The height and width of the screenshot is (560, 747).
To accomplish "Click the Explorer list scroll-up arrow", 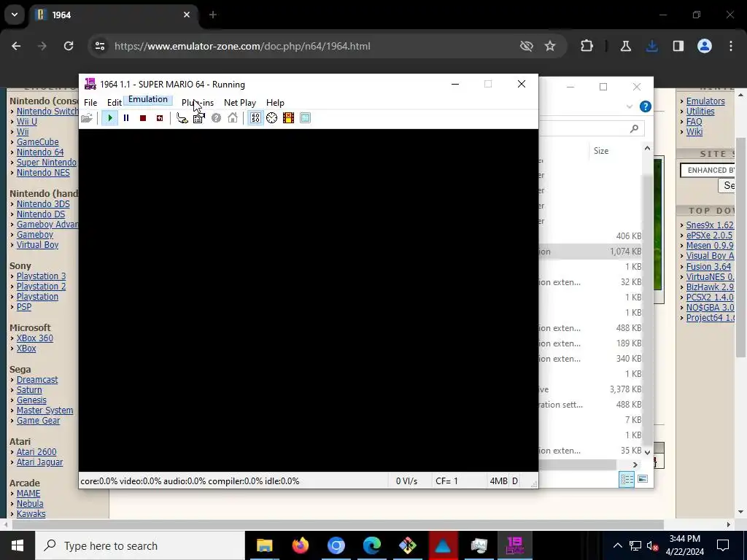I will click(x=647, y=149).
